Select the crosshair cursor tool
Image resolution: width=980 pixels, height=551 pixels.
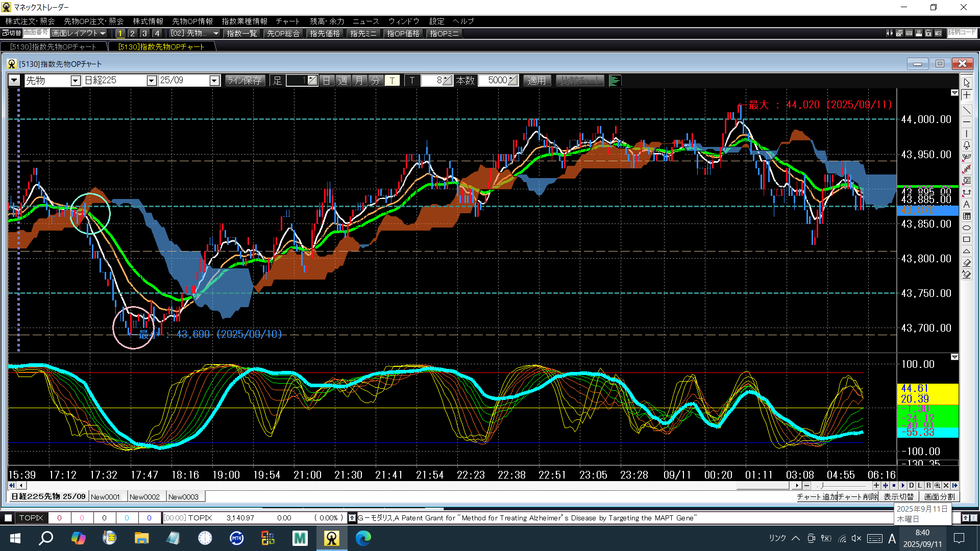coord(966,95)
